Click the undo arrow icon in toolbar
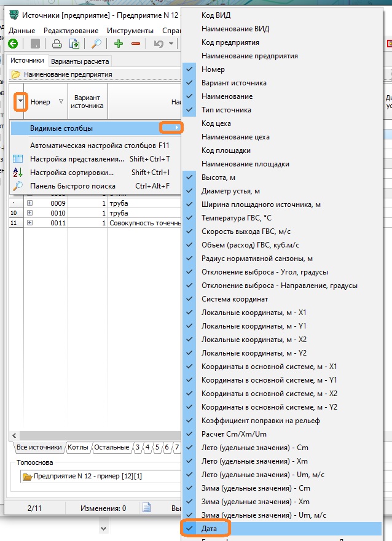The image size is (392, 541). [x=159, y=44]
